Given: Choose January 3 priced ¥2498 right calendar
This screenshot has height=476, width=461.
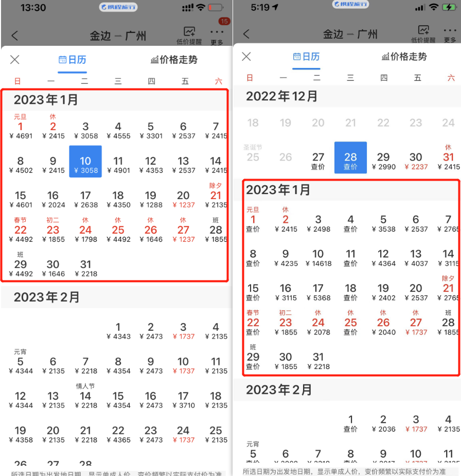Looking at the screenshot, I should point(318,224).
